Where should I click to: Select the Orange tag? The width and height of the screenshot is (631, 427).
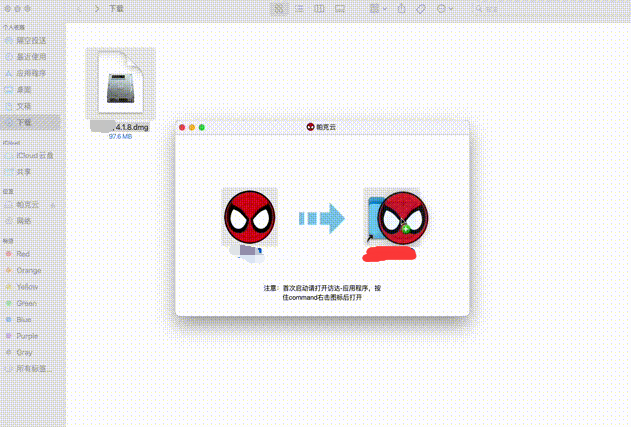(x=31, y=270)
